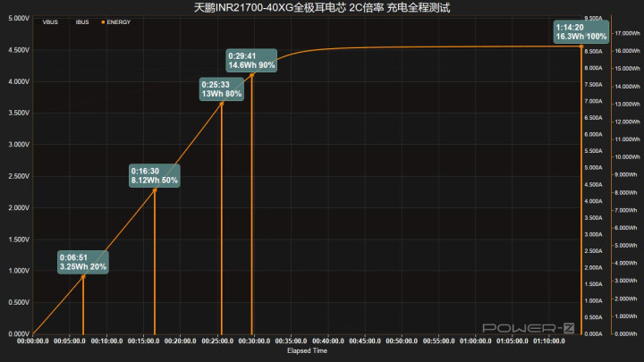Click the 00:20:00.0 time axis tick
Screen dimensions: 644x362
click(x=181, y=341)
